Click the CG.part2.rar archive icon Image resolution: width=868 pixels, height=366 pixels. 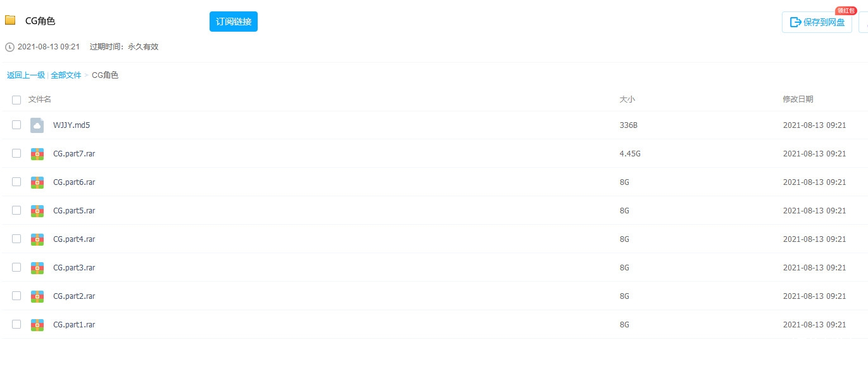pos(37,296)
